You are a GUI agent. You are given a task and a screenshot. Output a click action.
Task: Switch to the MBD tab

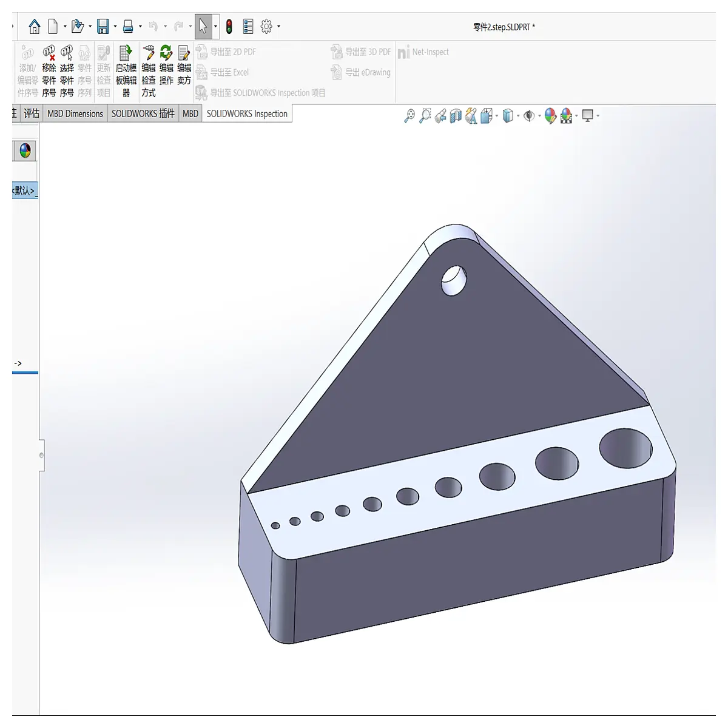point(190,113)
